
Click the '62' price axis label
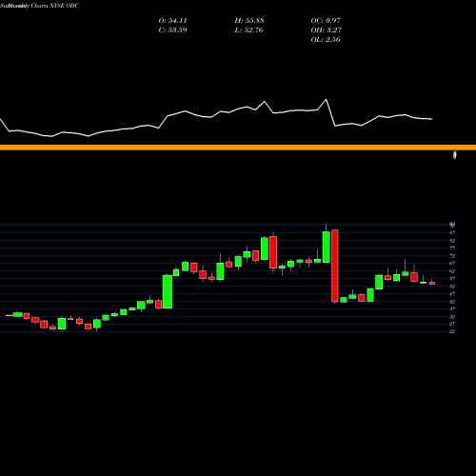pos(452,271)
